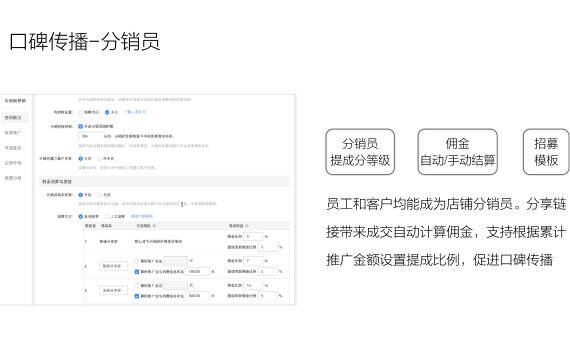Screen dimensions: 570x360
Task: Click the commission percent field showing 10 in table row 3
Action: (253, 285)
